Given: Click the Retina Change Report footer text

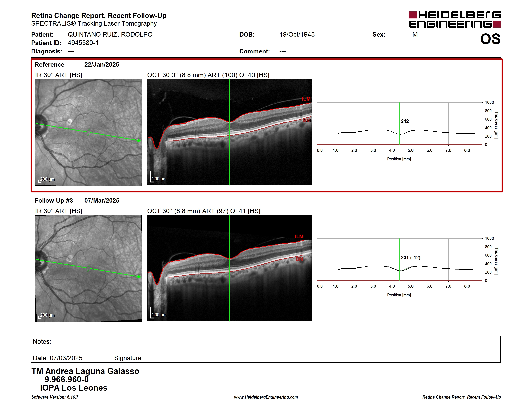Looking at the screenshot, I should point(462,397).
